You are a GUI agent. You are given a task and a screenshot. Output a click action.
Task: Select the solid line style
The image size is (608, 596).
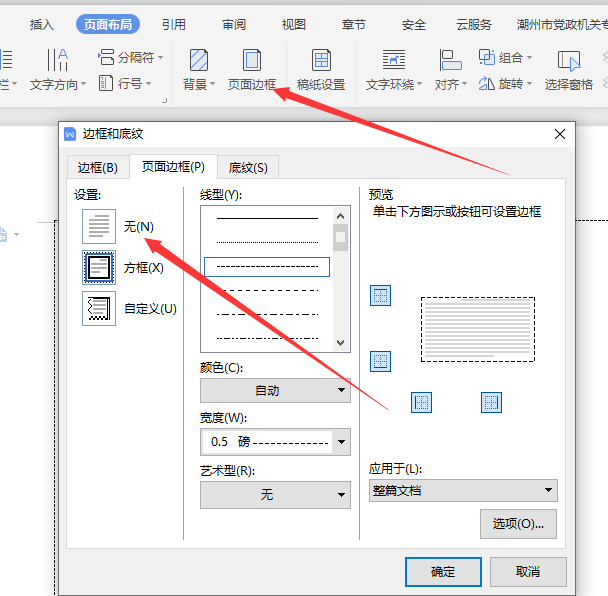point(267,218)
